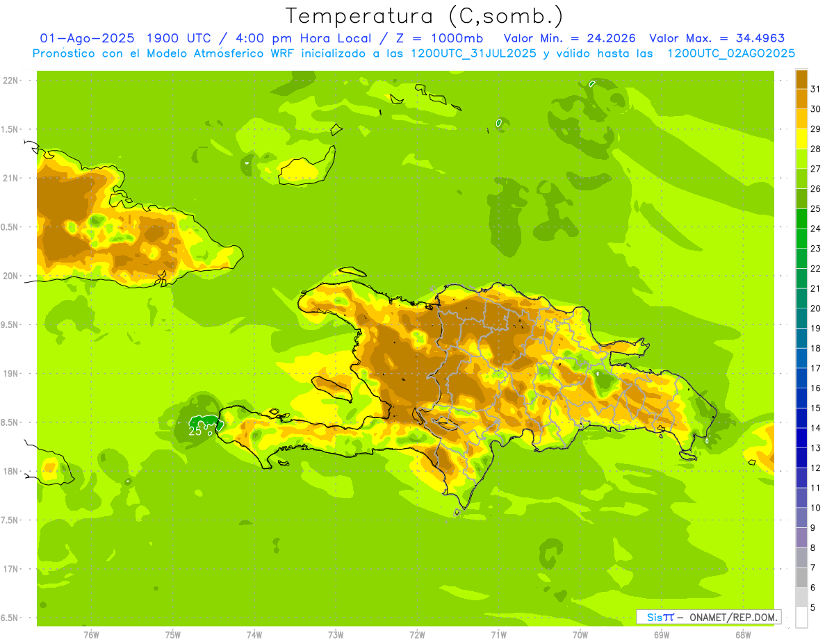Click the '20N' latitude axis label
Image resolution: width=834 pixels, height=644 pixels.
(x=10, y=276)
